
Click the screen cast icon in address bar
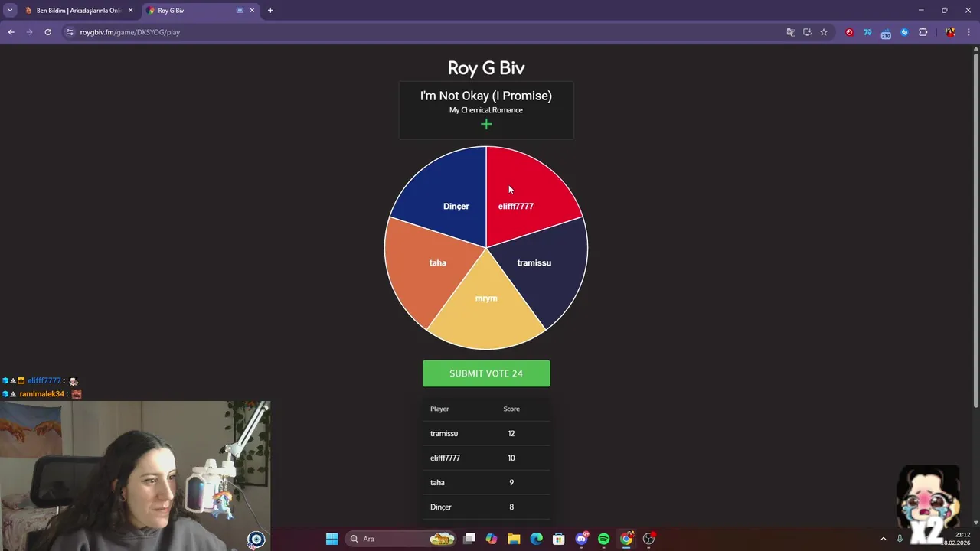click(x=807, y=32)
